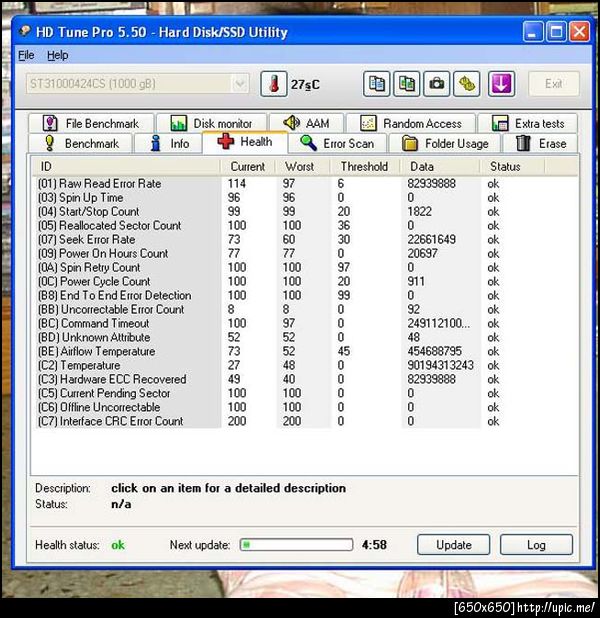The height and width of the screenshot is (618, 600).
Task: Select the Power Cycle Count row
Action: (x=304, y=281)
